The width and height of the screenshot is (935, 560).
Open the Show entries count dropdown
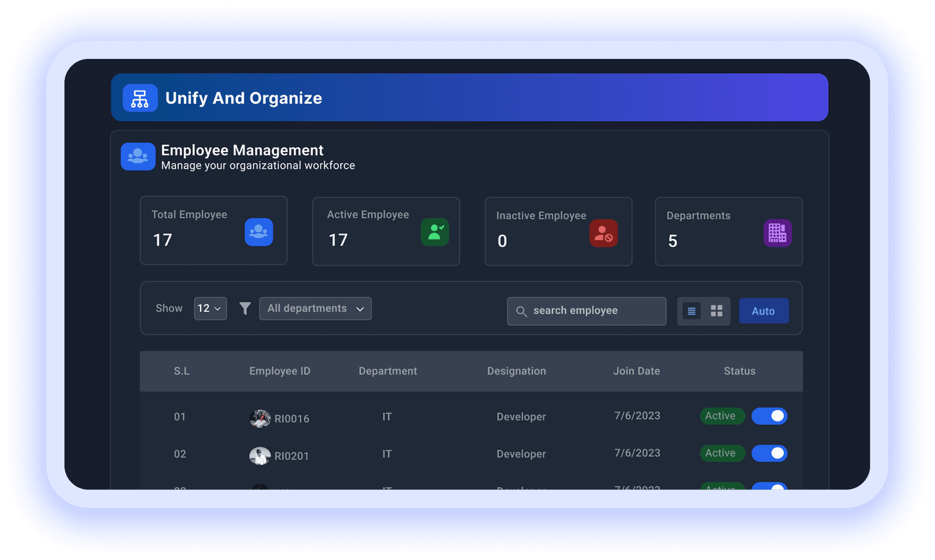tap(210, 308)
